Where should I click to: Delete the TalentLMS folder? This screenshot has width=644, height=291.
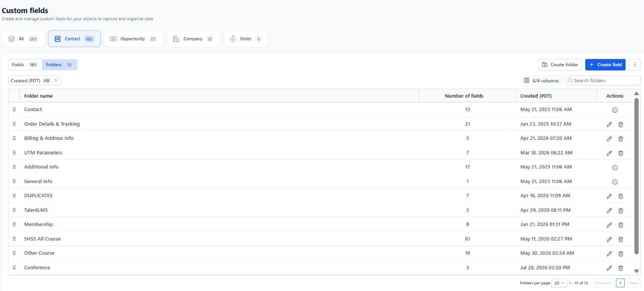620,211
